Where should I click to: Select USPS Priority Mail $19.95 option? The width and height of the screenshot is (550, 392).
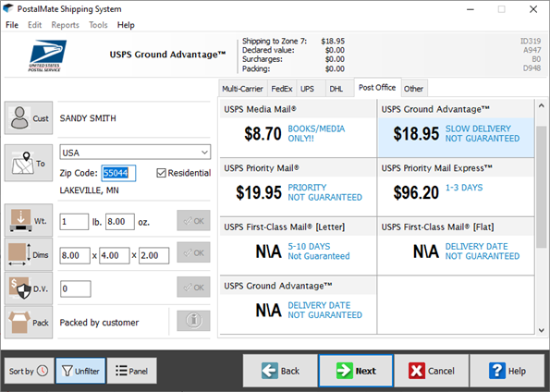point(298,188)
